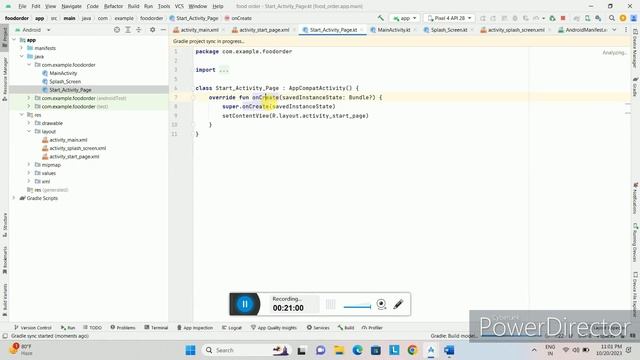The width and height of the screenshot is (640, 360).
Task: Switch to activity_main.xml editor tab
Action: coord(199,30)
